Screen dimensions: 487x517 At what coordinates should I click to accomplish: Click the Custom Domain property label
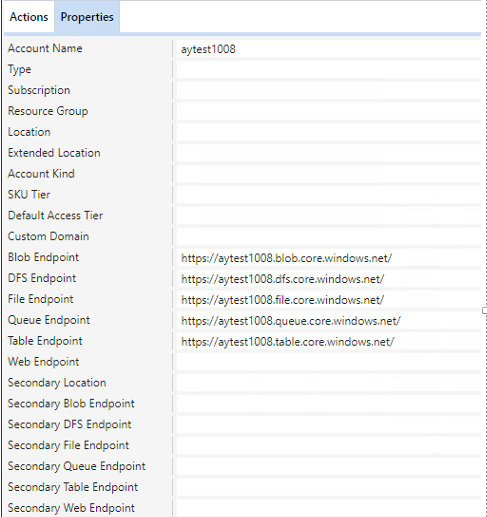pyautogui.click(x=48, y=236)
